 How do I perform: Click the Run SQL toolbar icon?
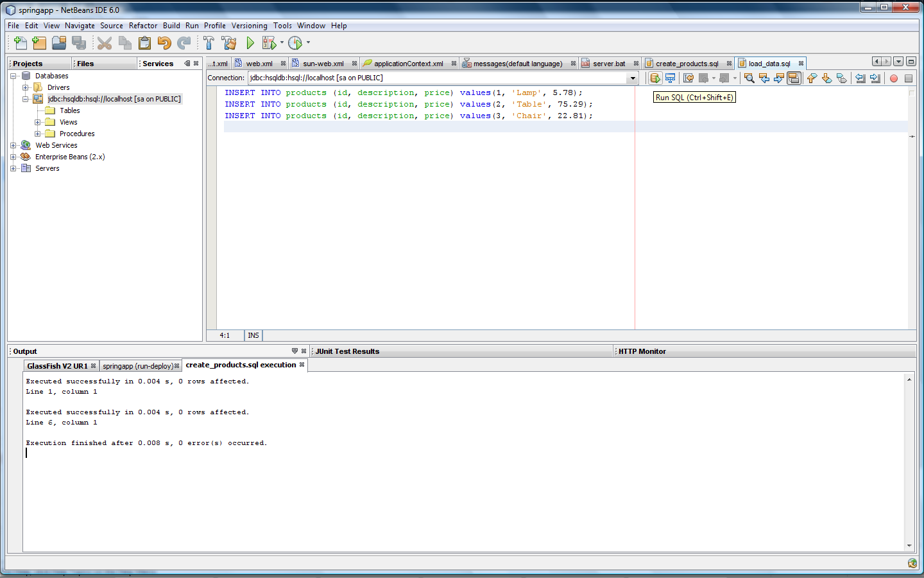pos(654,78)
